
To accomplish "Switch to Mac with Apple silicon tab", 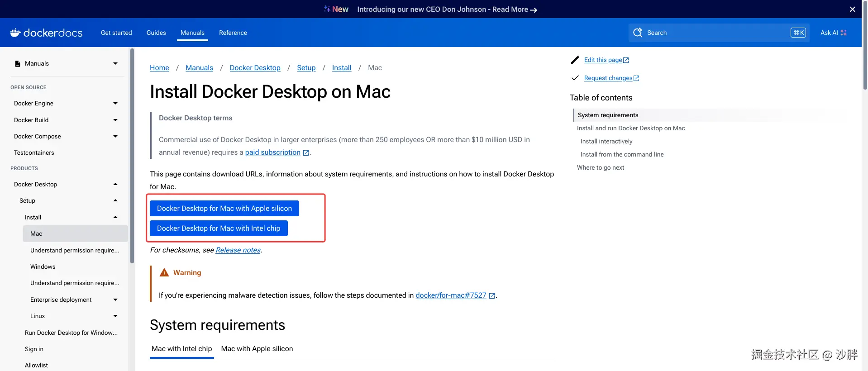I will point(257,349).
